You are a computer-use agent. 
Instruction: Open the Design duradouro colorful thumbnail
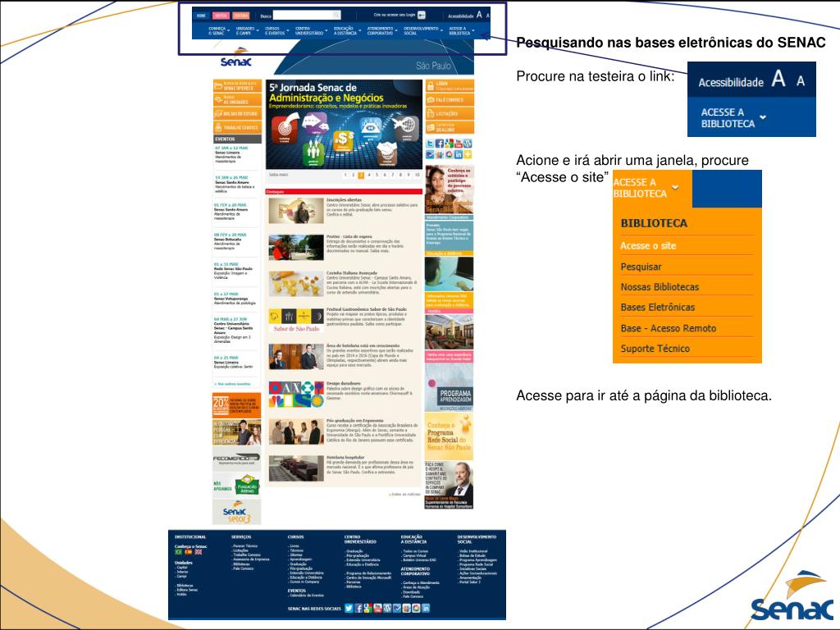click(296, 395)
